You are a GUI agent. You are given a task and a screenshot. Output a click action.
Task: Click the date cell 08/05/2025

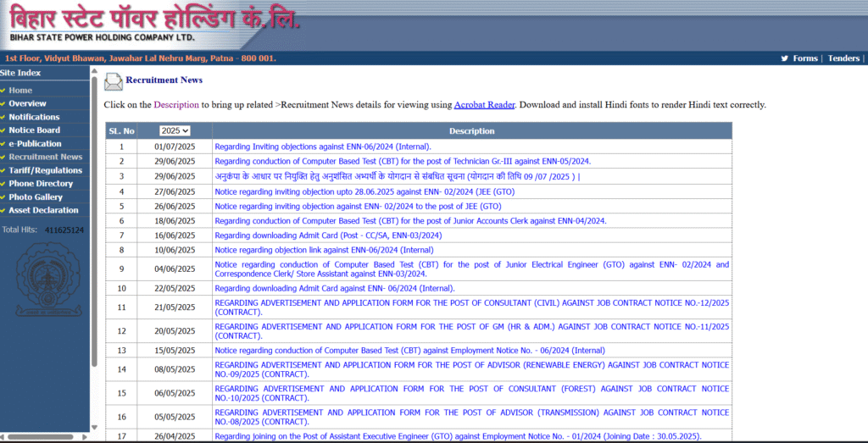coord(175,370)
